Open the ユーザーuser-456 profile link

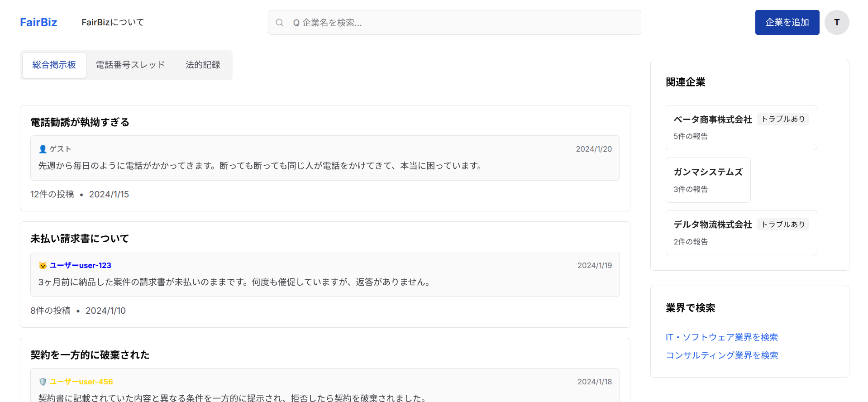81,382
